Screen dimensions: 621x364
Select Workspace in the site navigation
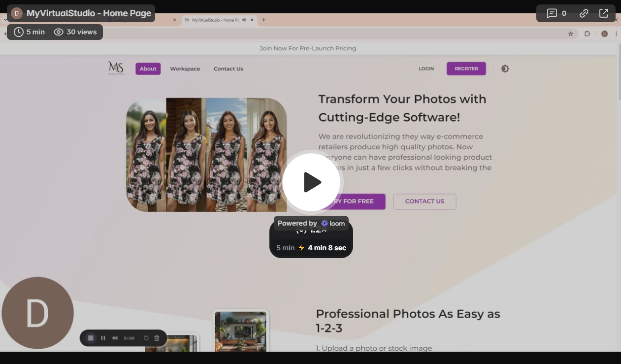185,68
